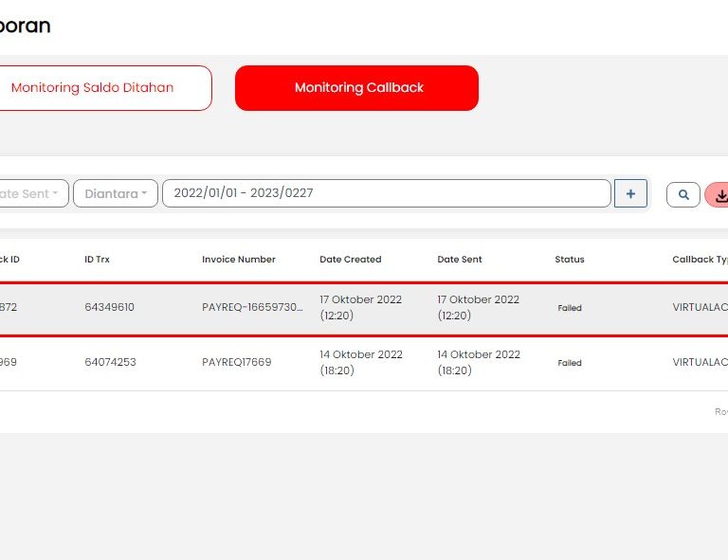Sort by Date Created column header
Screen dimensions: 728x560
(x=351, y=260)
